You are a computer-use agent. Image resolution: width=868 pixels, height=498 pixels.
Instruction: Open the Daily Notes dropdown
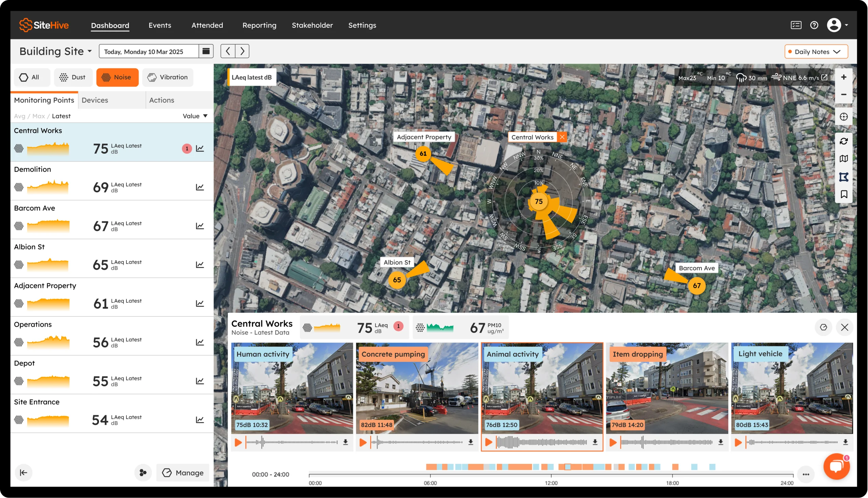[x=816, y=51]
